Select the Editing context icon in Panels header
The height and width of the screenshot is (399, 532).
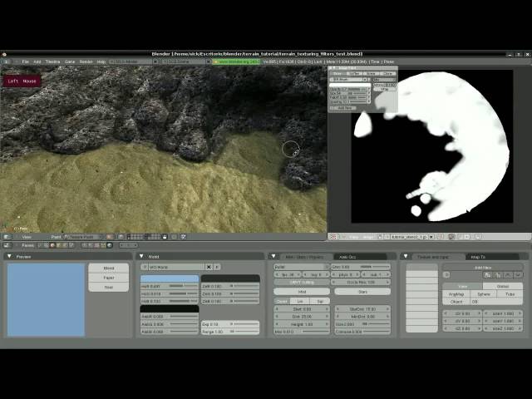click(65, 245)
